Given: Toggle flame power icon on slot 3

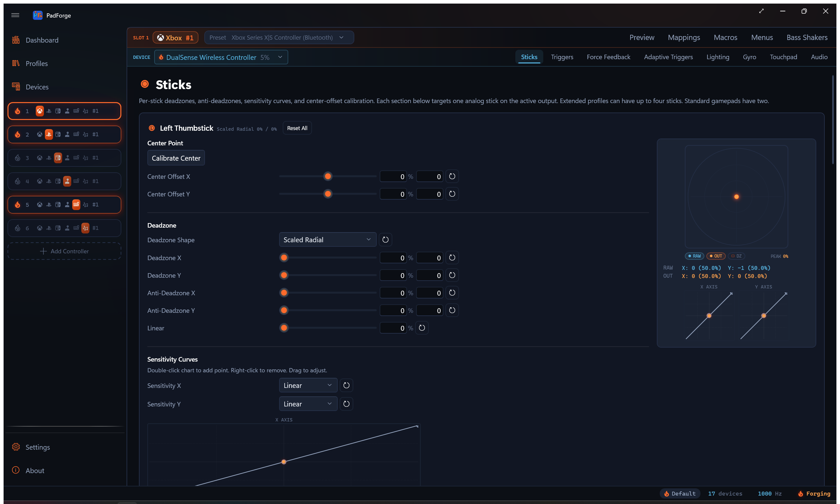Looking at the screenshot, I should pos(17,158).
